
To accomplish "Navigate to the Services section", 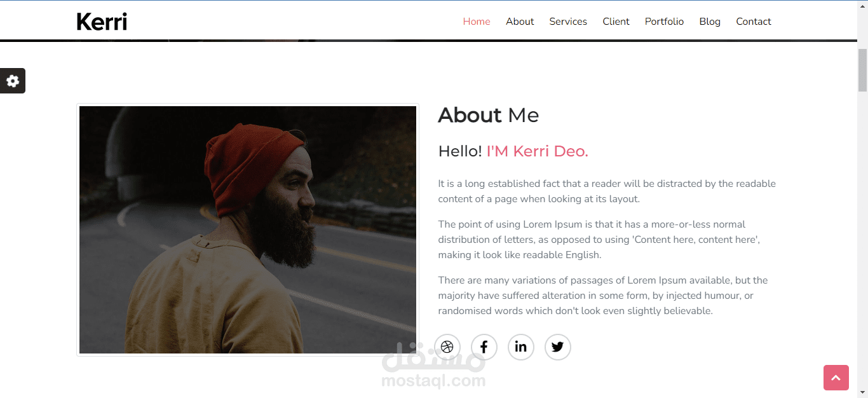I will [x=568, y=22].
